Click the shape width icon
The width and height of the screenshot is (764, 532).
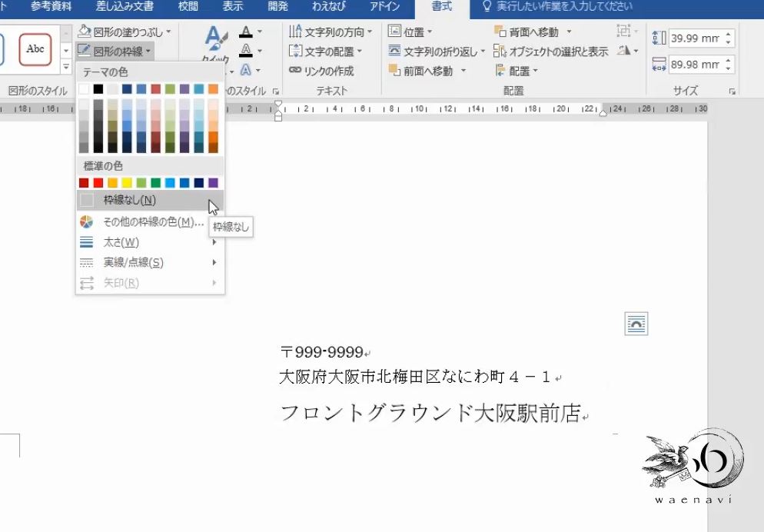(659, 65)
